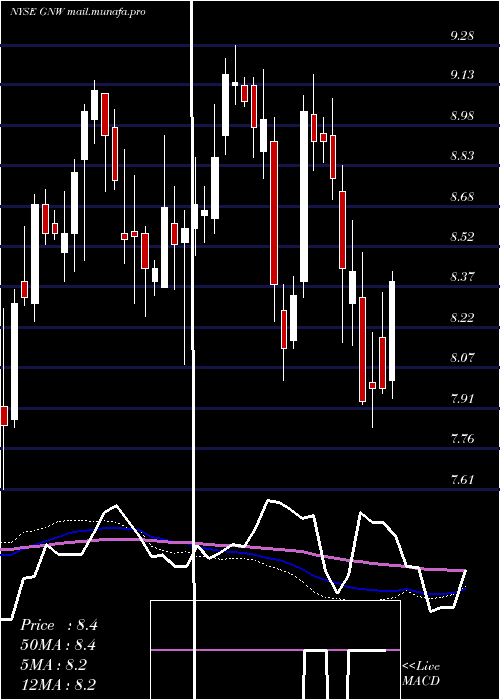Click the 'NYSE GNW mail.munafa.pro' title text
The image size is (500, 700).
pyautogui.click(x=78, y=12)
